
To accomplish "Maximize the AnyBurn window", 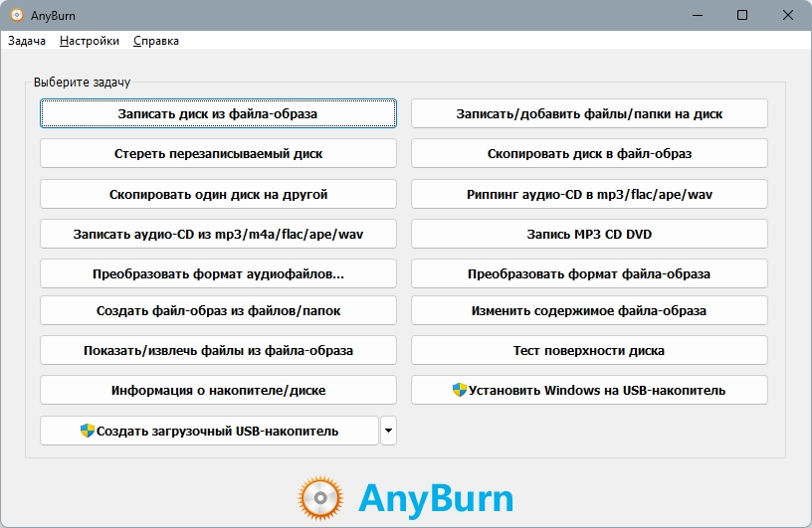I will tap(742, 15).
